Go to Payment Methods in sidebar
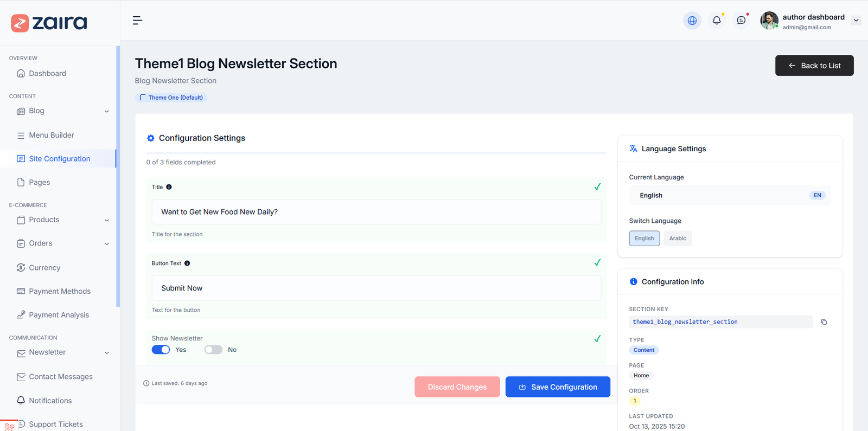The width and height of the screenshot is (868, 431). click(60, 292)
